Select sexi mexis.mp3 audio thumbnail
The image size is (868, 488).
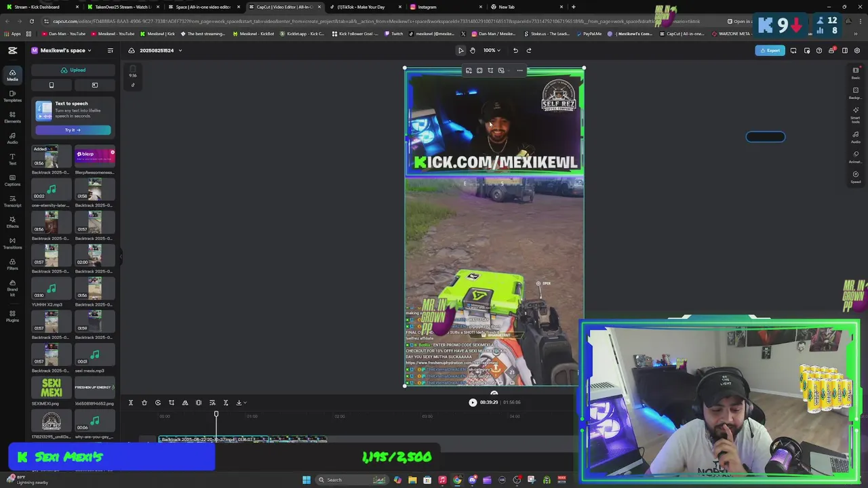coord(94,355)
